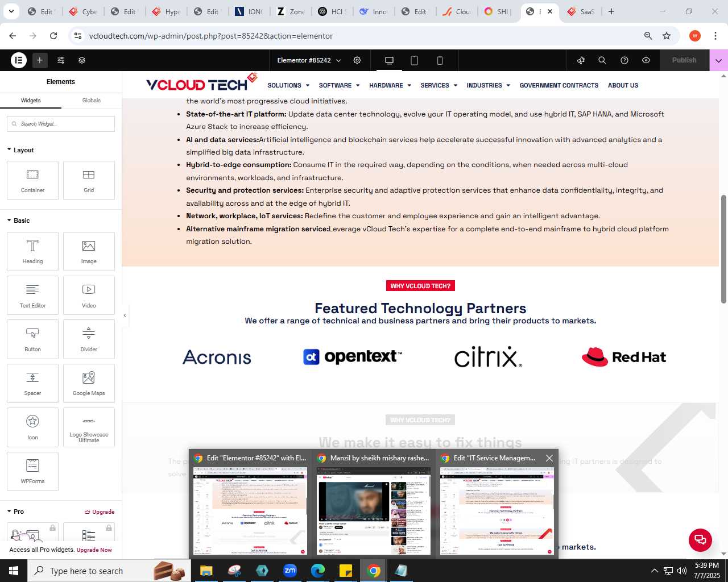
Task: Open the Windows Start menu
Action: pos(14,571)
